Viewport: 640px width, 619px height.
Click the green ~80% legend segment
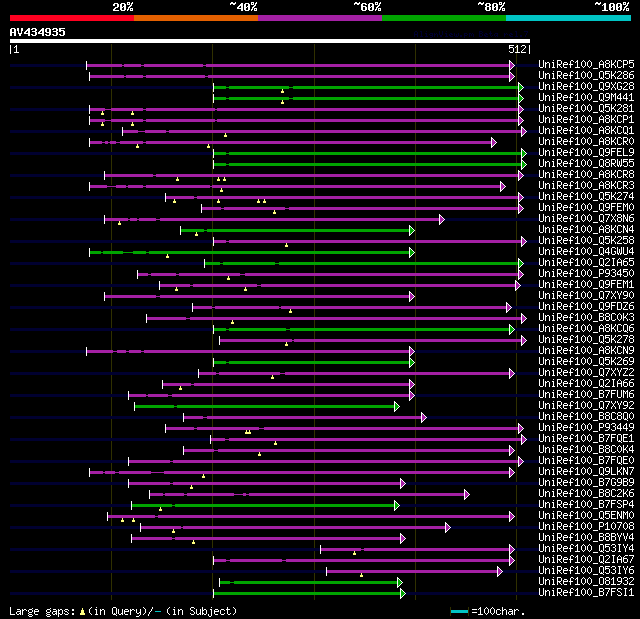[444, 18]
